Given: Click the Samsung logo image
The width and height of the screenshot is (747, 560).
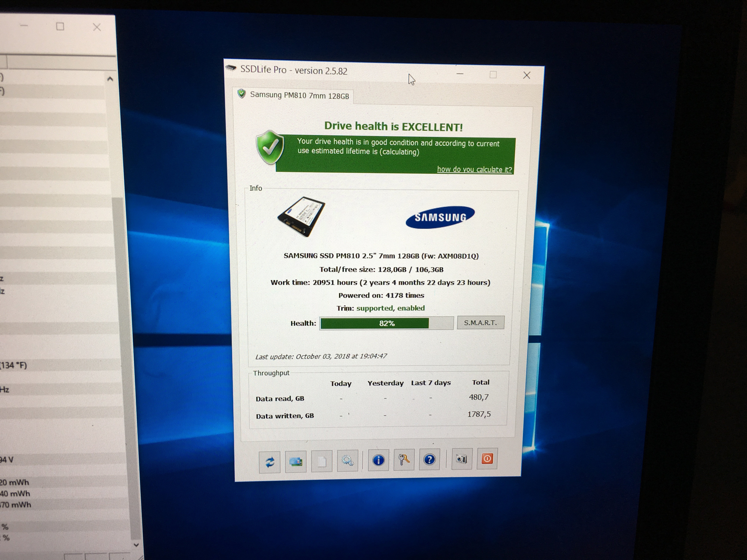Looking at the screenshot, I should [440, 217].
